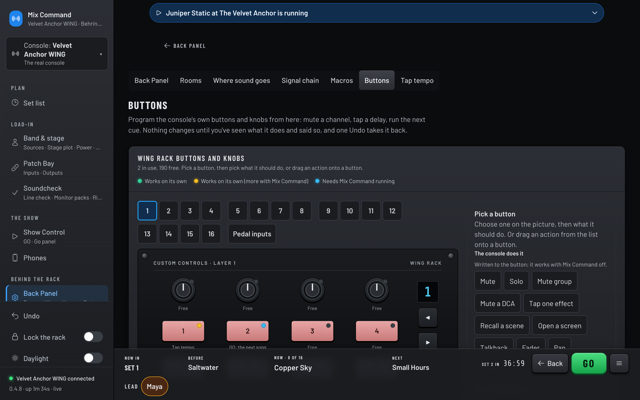Go back via the BACK PANEL link

pyautogui.click(x=184, y=46)
